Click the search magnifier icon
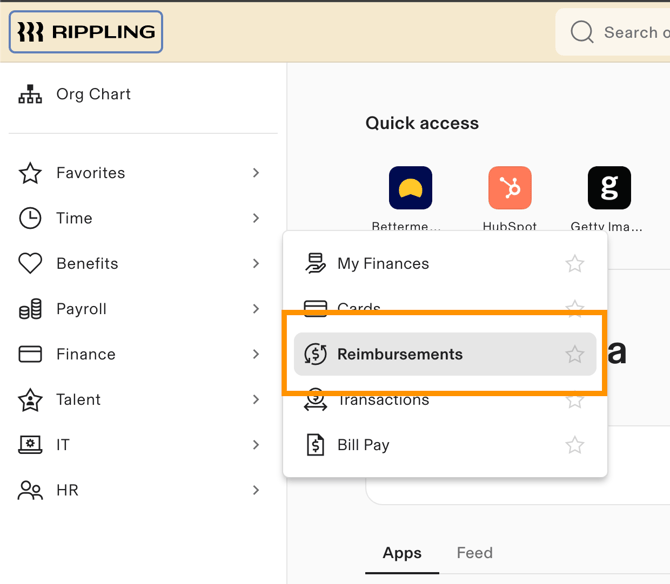The height and width of the screenshot is (584, 670). click(x=582, y=32)
